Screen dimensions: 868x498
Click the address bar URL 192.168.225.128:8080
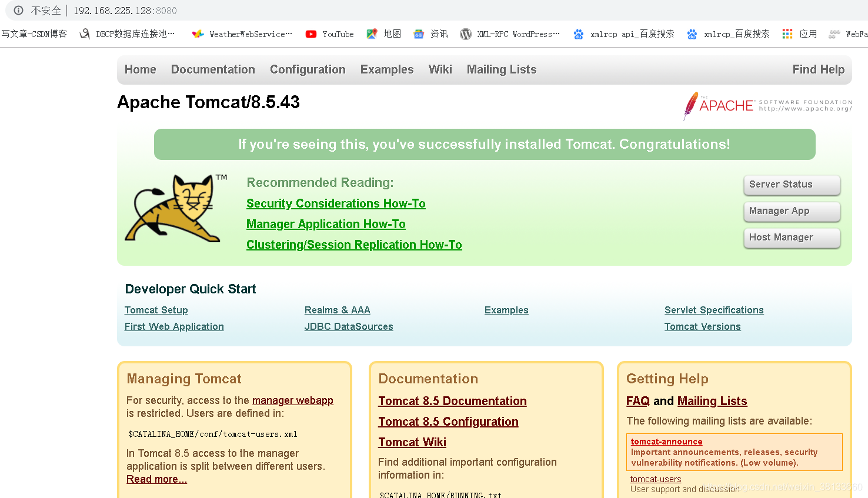125,11
